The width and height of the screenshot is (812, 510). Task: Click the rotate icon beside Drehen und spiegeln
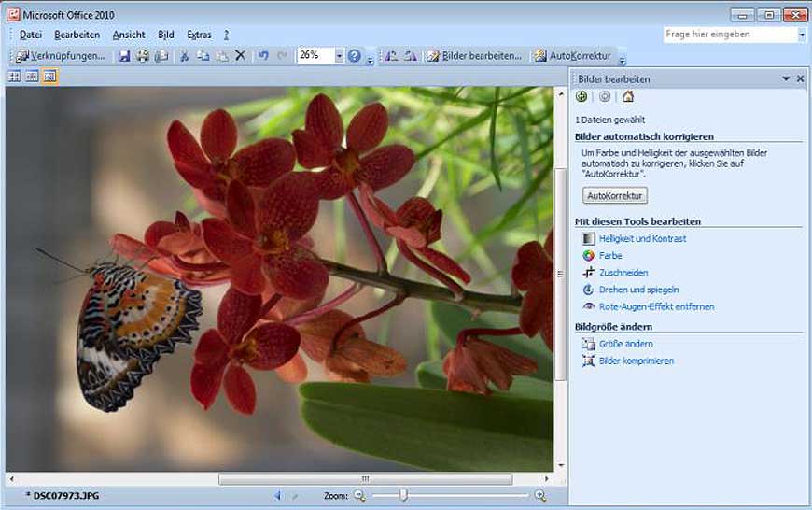click(589, 290)
